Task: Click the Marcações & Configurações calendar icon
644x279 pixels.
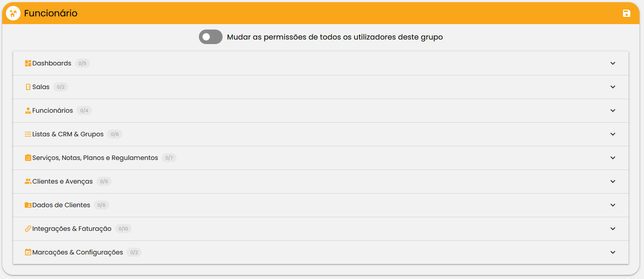Action: click(x=28, y=252)
